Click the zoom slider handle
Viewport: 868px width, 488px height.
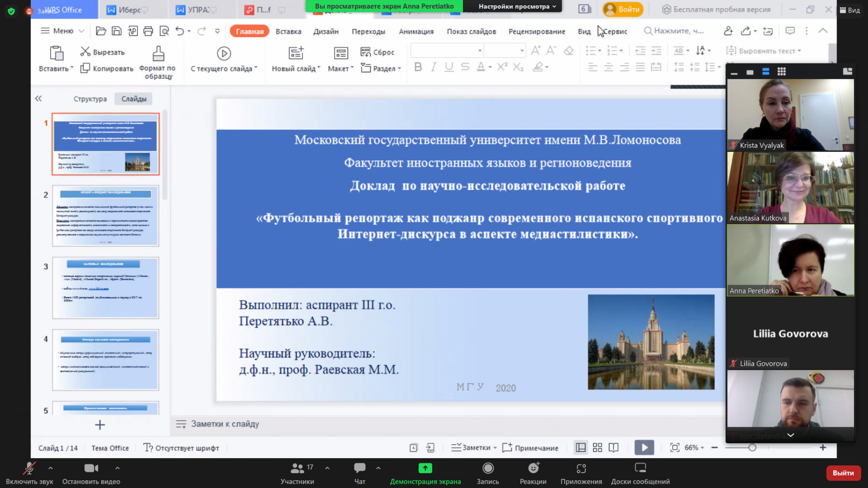pos(752,448)
